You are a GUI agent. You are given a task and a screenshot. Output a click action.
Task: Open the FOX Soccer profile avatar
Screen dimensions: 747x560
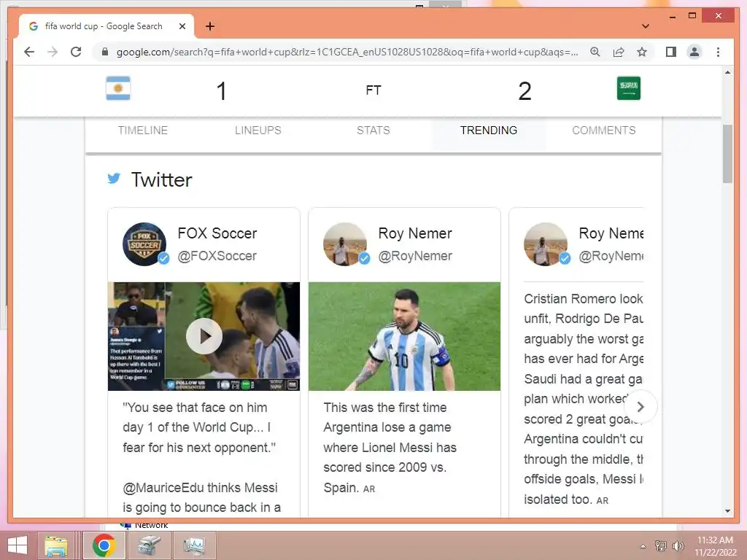click(145, 244)
